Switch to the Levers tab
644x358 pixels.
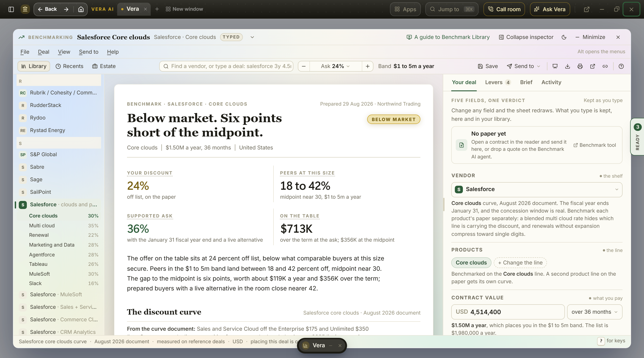tap(498, 82)
